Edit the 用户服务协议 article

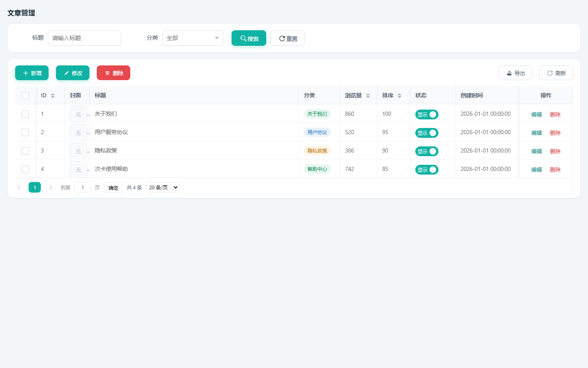click(537, 133)
